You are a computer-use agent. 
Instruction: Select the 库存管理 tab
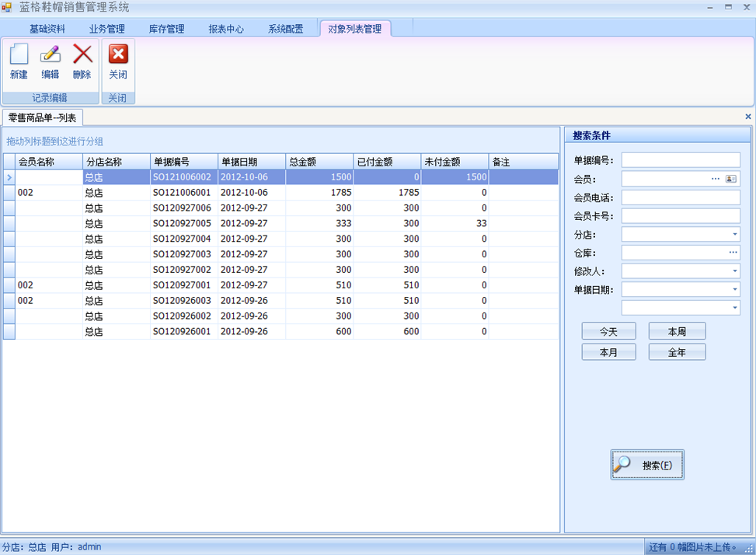tap(166, 30)
